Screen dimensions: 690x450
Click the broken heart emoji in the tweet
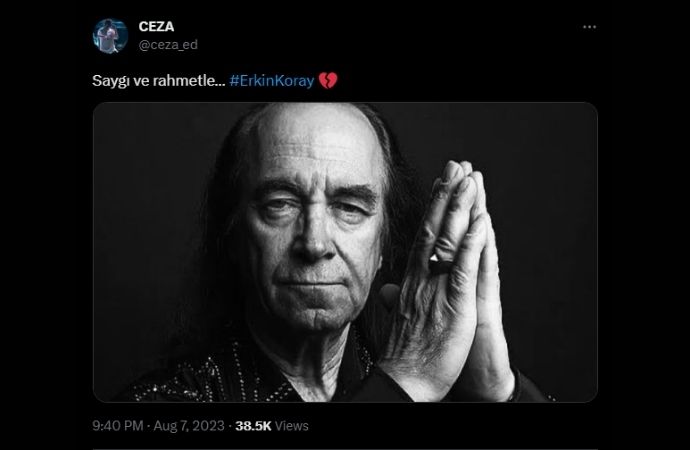(x=328, y=81)
